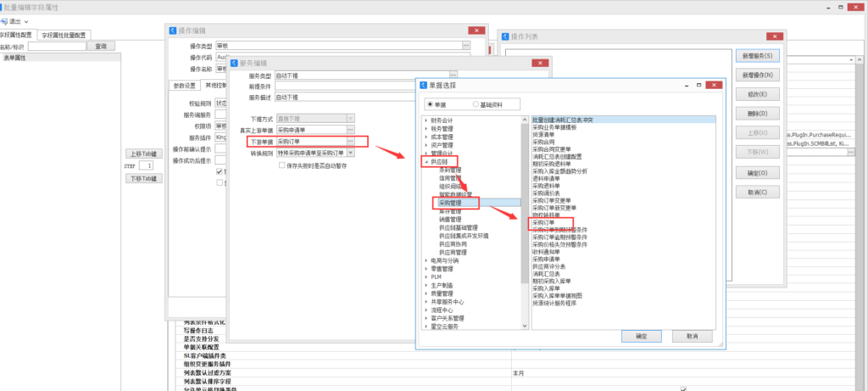
Task: Select the 基础资料 radio button
Action: 476,103
